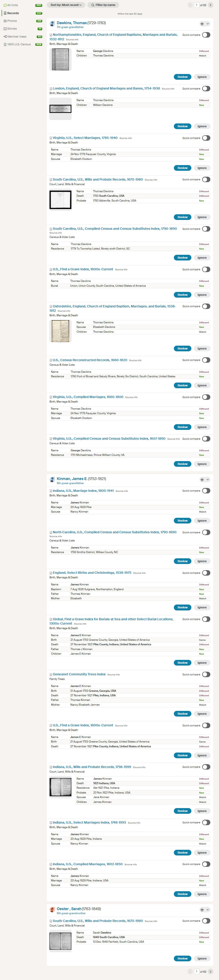Click the star icon beside James E. Kinman

click(202, 479)
